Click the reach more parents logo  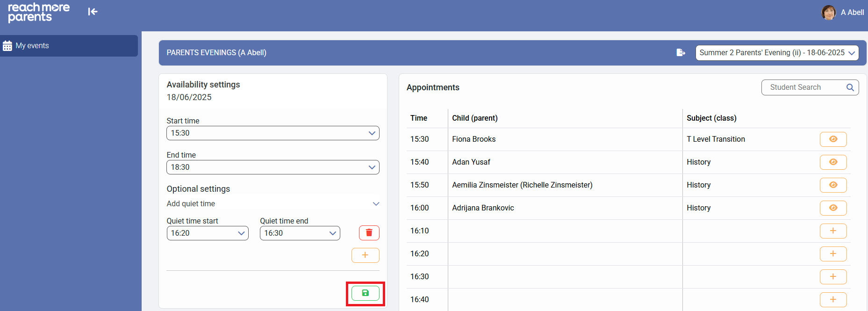pyautogui.click(x=39, y=13)
